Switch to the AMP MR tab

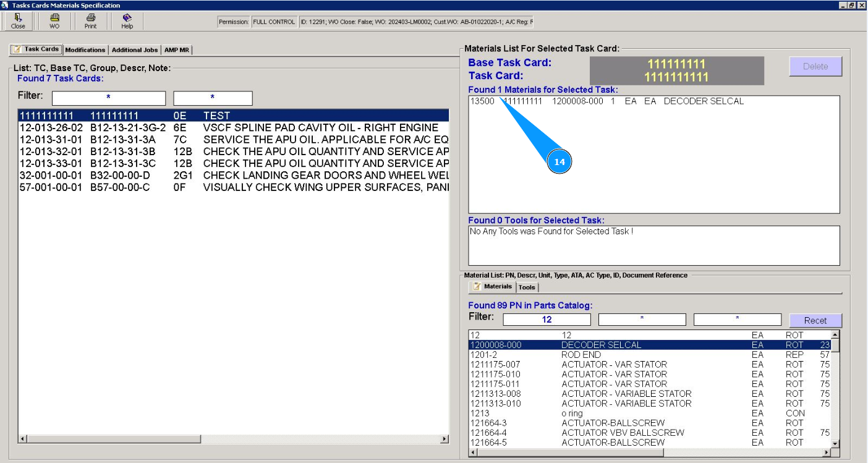pos(177,50)
